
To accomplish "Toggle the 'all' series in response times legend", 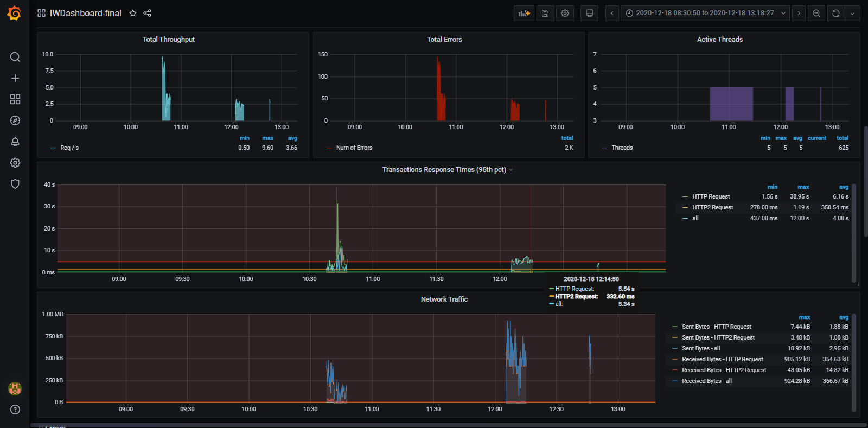I will click(695, 218).
